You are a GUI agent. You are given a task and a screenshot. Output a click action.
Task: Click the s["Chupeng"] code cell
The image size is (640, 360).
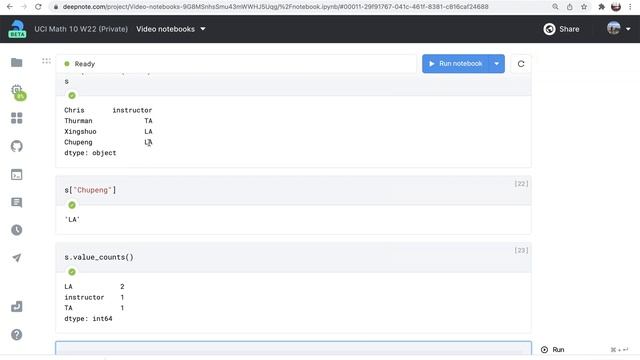click(293, 190)
